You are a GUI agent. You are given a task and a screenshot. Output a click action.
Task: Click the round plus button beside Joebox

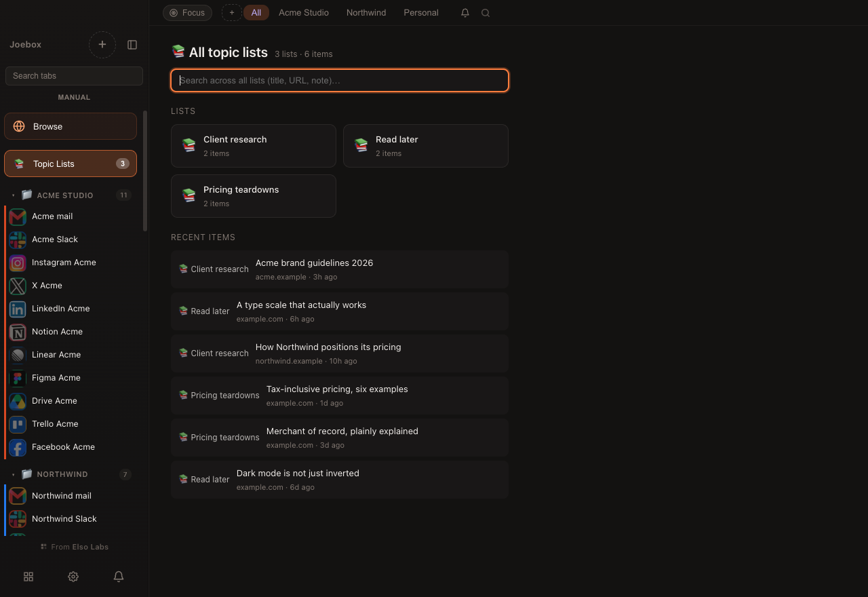coord(102,45)
